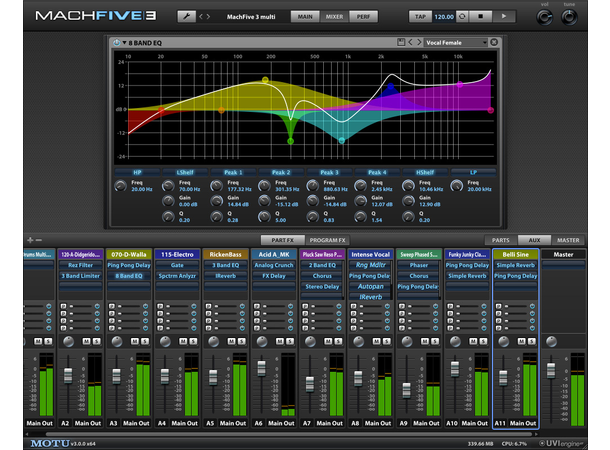Select the cyan Peak 3 EQ node
610x450 pixels.
(342, 140)
